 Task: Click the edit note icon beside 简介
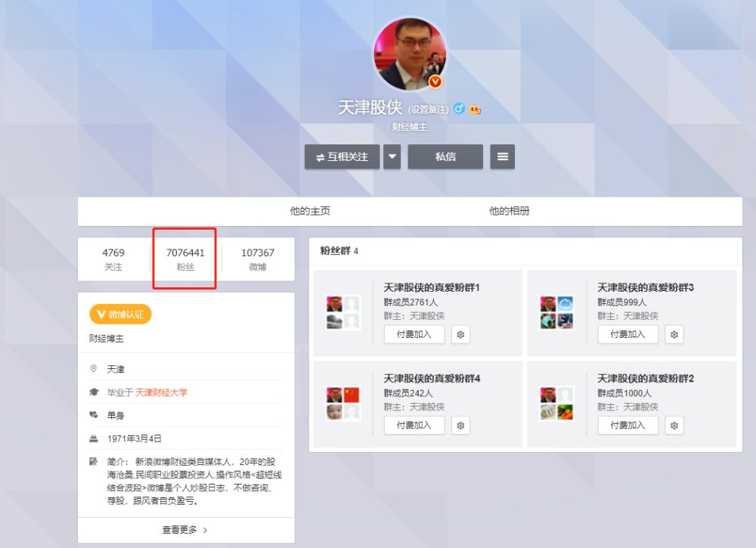94,461
